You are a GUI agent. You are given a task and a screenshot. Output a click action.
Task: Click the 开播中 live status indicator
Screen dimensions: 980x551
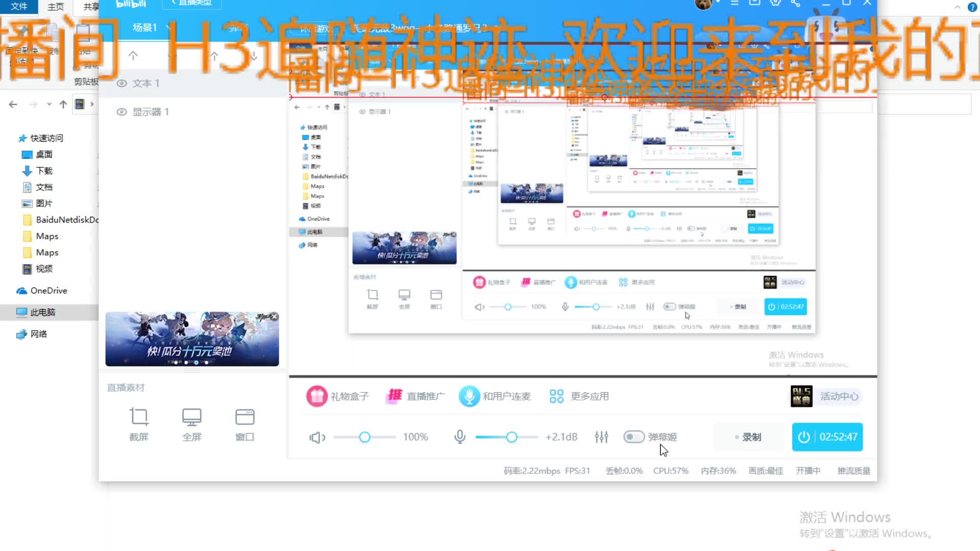[807, 470]
